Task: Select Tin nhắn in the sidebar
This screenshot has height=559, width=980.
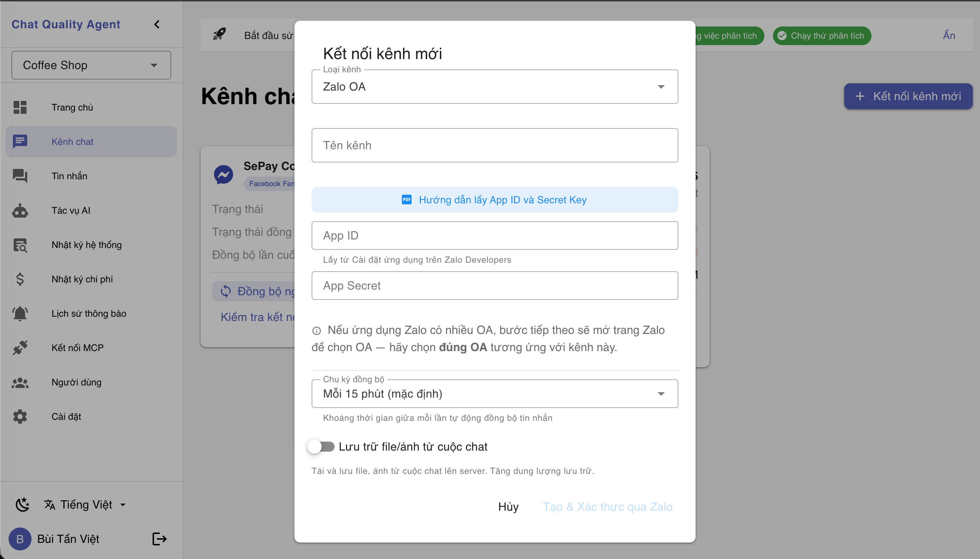Action: tap(69, 176)
